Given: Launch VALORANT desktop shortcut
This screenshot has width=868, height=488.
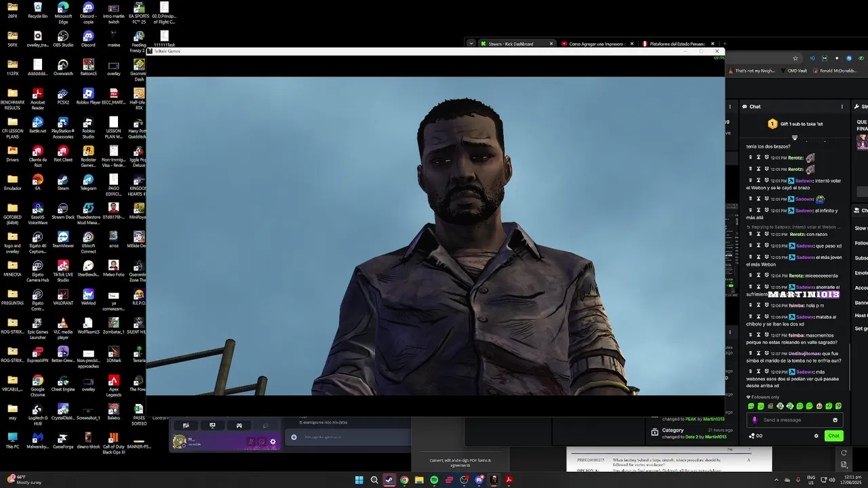Looking at the screenshot, I should coord(63,296).
